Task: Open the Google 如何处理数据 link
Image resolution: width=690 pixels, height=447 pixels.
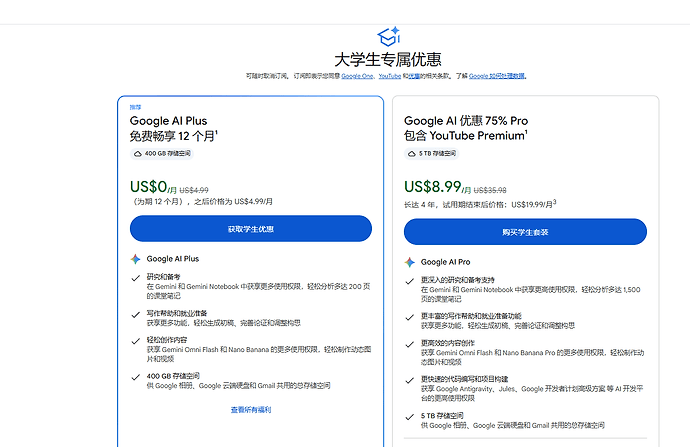Action: (x=497, y=76)
